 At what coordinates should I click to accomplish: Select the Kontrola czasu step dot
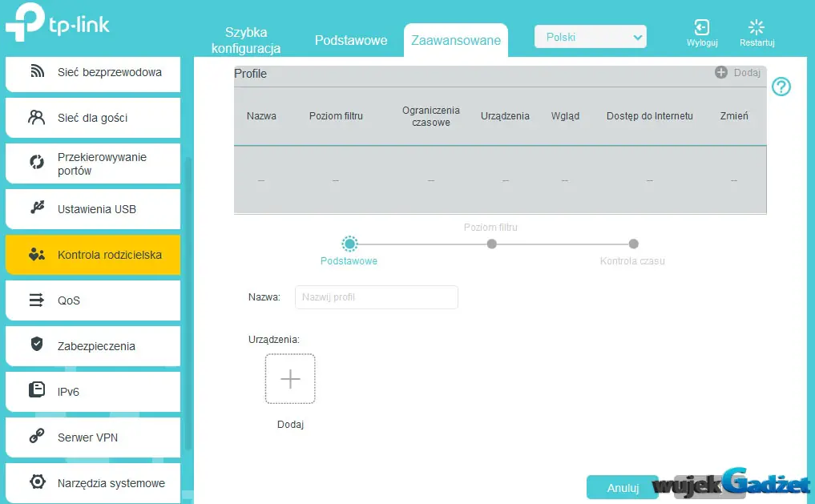click(633, 244)
